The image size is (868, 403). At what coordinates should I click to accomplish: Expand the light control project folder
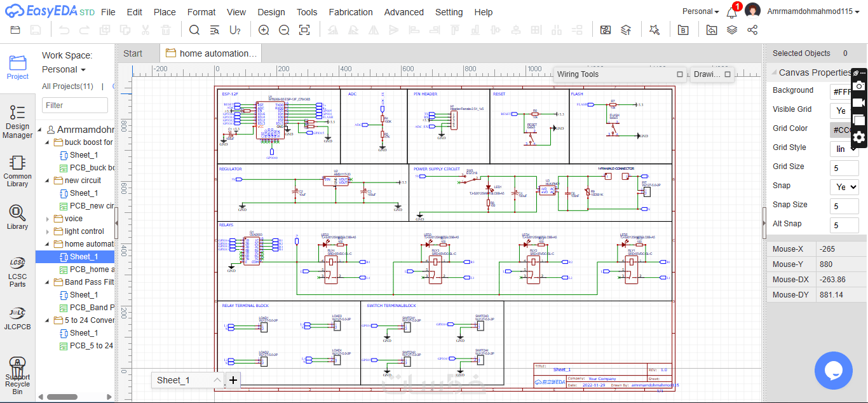[48, 231]
